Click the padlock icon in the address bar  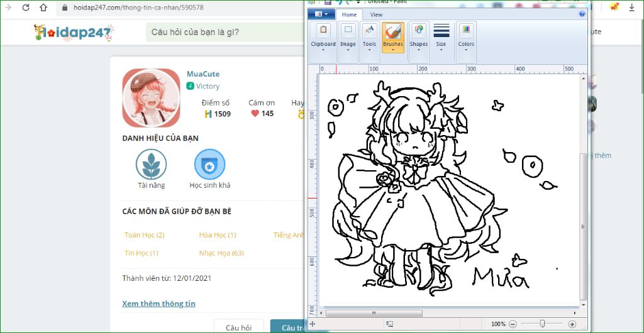[65, 8]
